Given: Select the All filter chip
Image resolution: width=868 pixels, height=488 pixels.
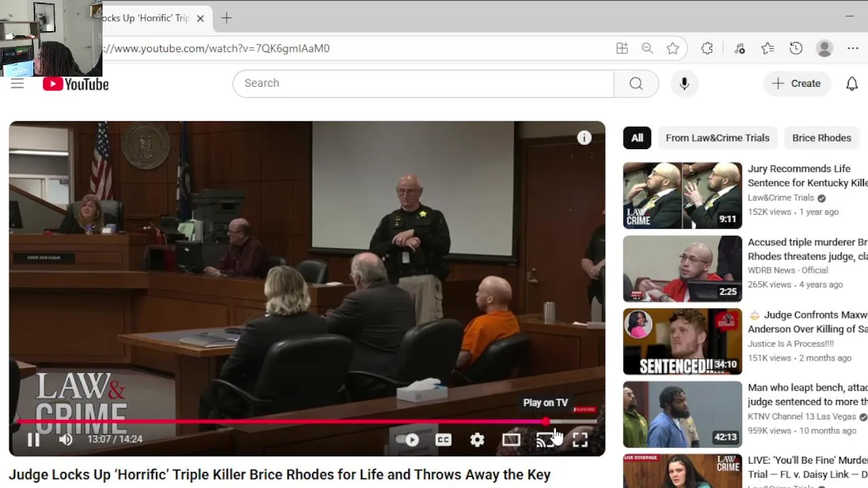Looking at the screenshot, I should tap(637, 138).
